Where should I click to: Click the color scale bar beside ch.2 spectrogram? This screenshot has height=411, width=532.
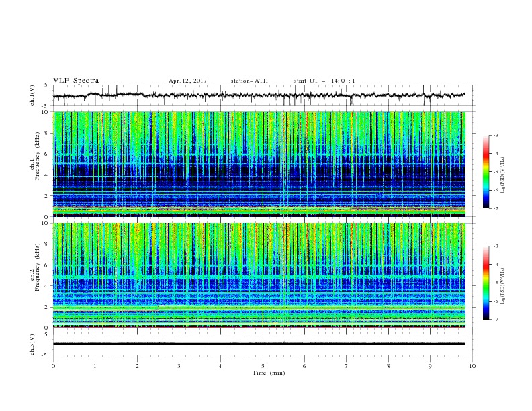pos(486,283)
